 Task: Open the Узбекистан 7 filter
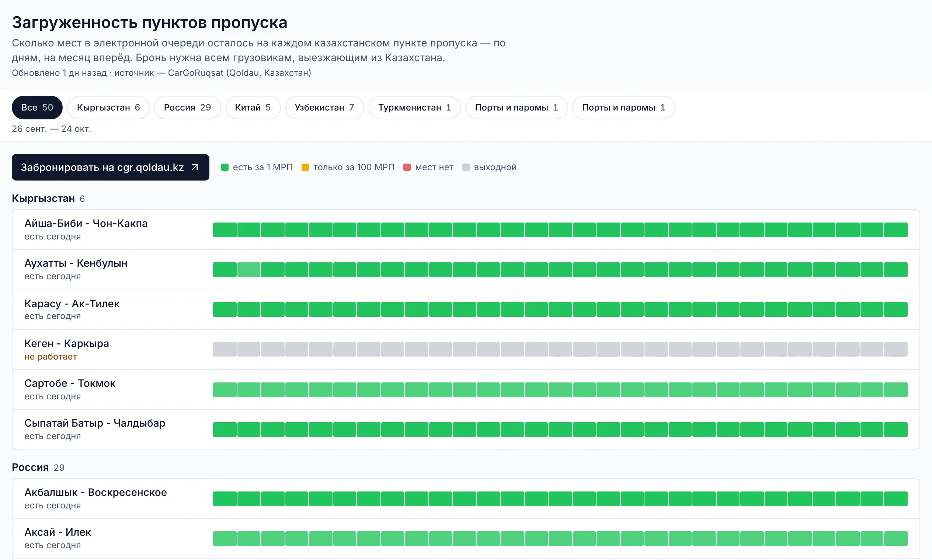pyautogui.click(x=324, y=108)
